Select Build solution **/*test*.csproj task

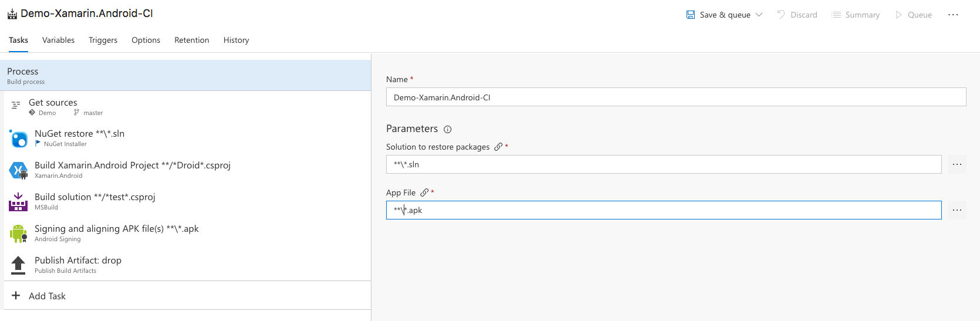(187, 202)
